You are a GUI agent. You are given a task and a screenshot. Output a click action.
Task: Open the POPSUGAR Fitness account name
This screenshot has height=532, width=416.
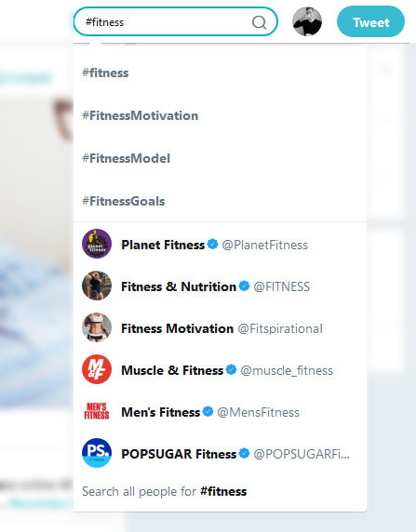tap(179, 454)
